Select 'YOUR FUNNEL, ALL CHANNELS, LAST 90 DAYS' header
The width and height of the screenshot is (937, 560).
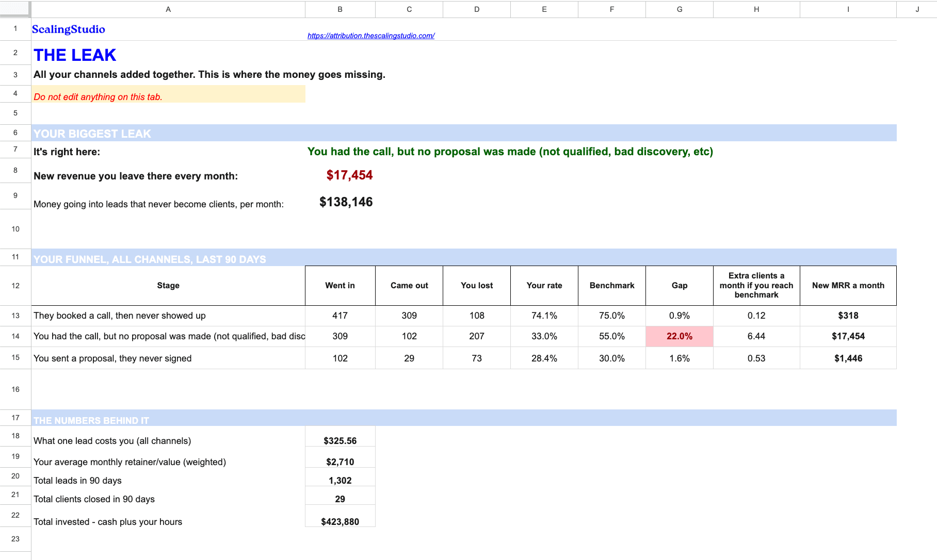click(464, 258)
